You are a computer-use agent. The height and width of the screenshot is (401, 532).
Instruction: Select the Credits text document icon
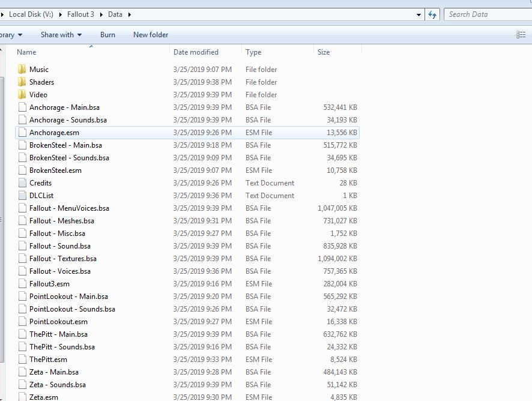pos(22,183)
